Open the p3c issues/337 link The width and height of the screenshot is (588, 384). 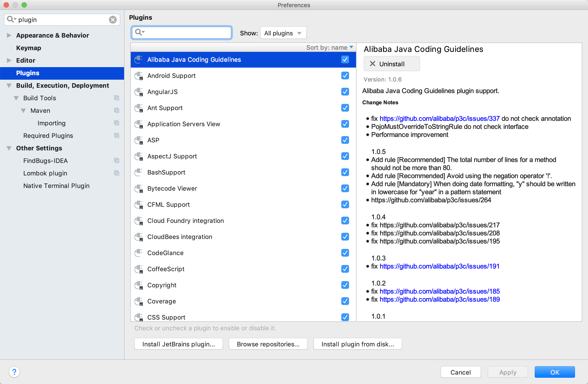(440, 119)
